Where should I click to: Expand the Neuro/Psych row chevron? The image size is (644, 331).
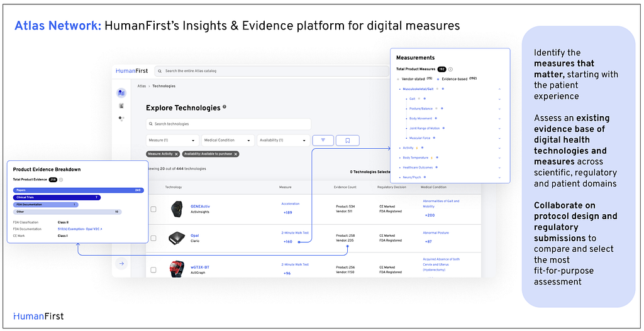coord(499,177)
